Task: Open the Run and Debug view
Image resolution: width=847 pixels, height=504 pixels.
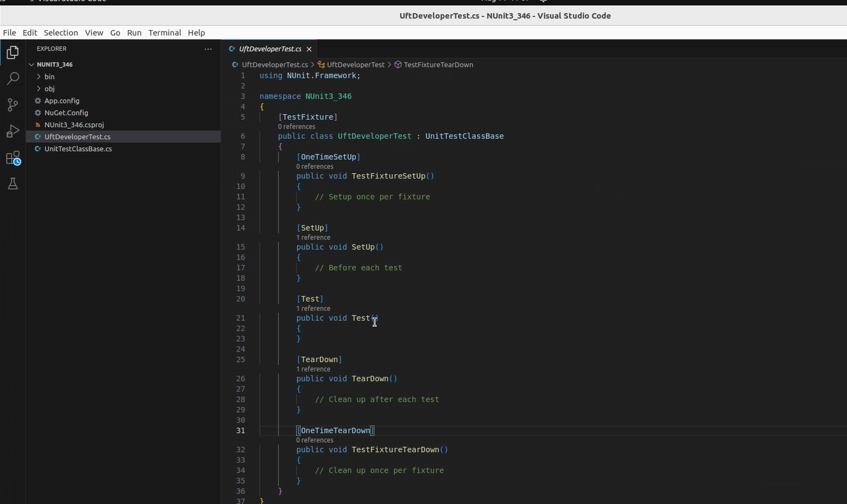Action: [x=13, y=132]
